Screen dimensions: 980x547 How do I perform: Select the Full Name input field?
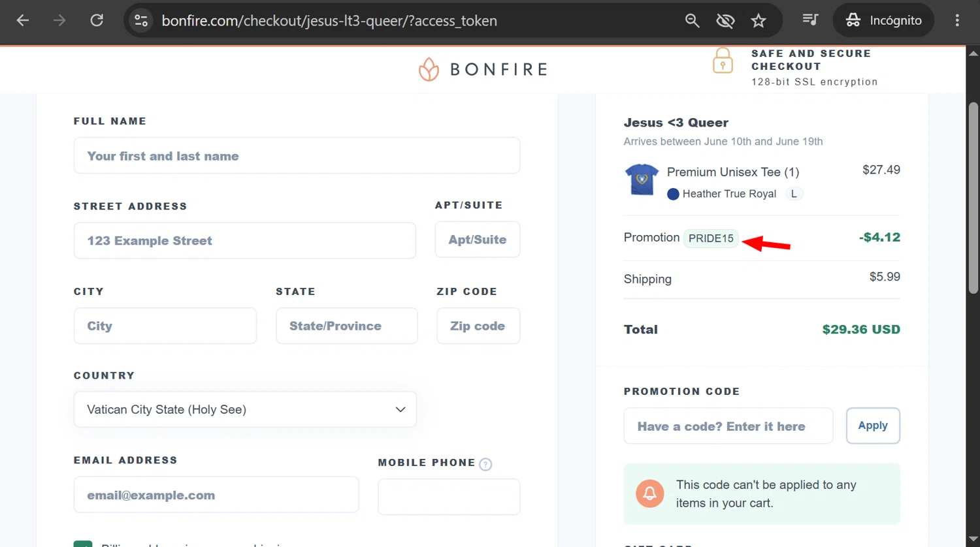point(297,155)
